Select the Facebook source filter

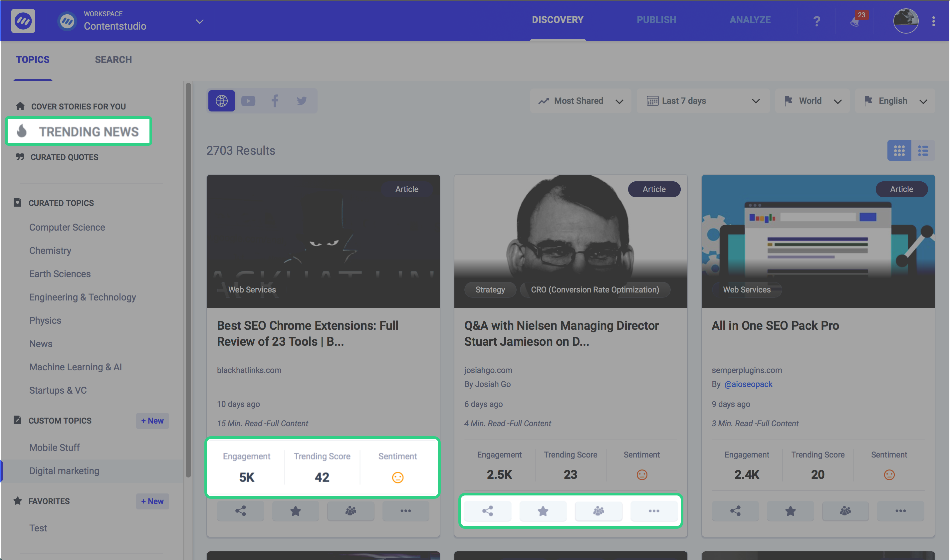(275, 101)
